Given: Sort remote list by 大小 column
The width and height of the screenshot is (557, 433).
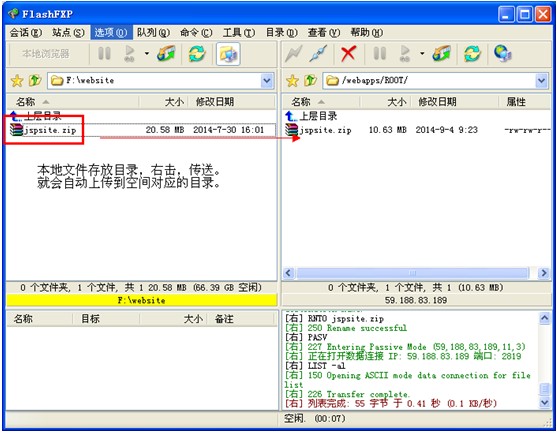Looking at the screenshot, I should (x=385, y=102).
